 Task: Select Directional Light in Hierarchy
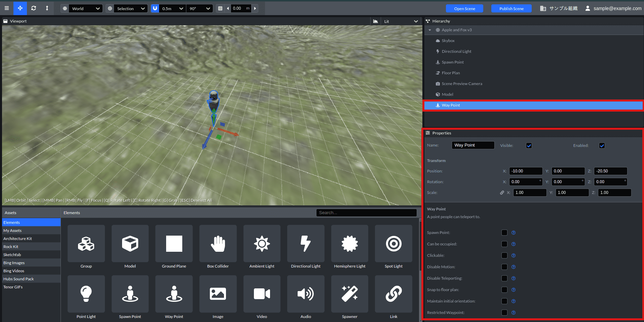pyautogui.click(x=456, y=51)
